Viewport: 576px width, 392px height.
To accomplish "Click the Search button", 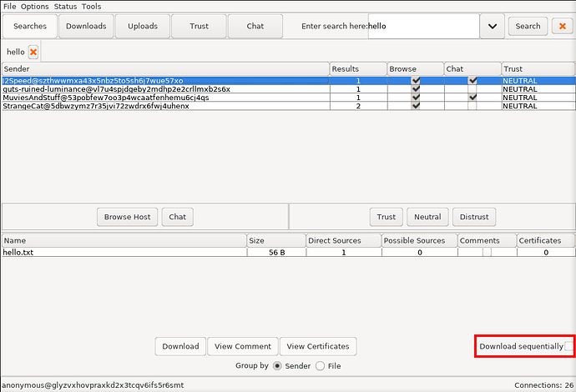I will 528,26.
